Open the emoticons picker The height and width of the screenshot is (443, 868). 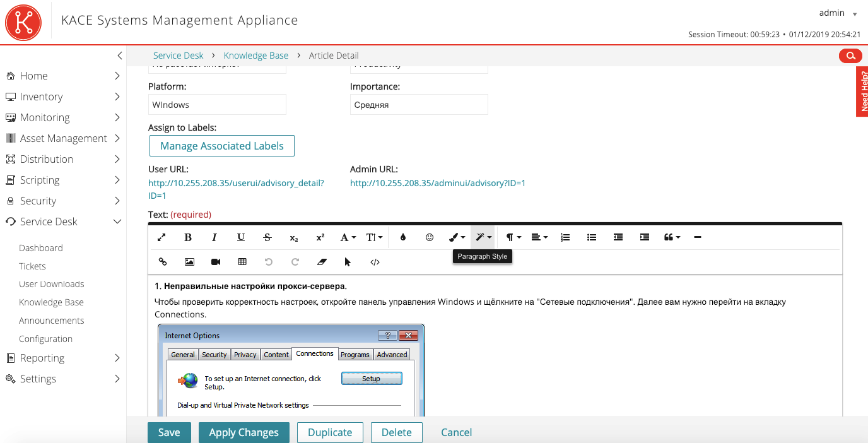tap(430, 237)
